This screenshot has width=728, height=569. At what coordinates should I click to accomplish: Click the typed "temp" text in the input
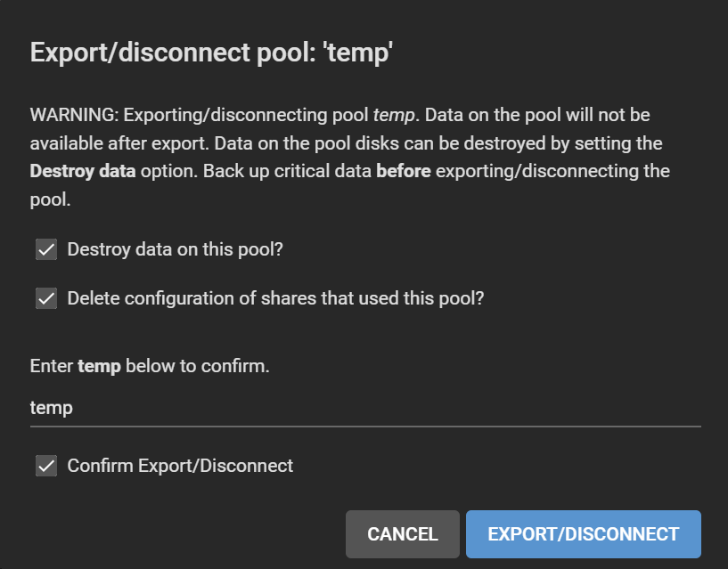point(52,408)
